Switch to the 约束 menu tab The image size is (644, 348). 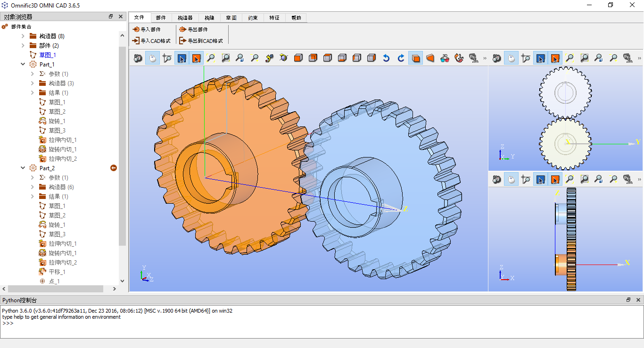coord(253,17)
